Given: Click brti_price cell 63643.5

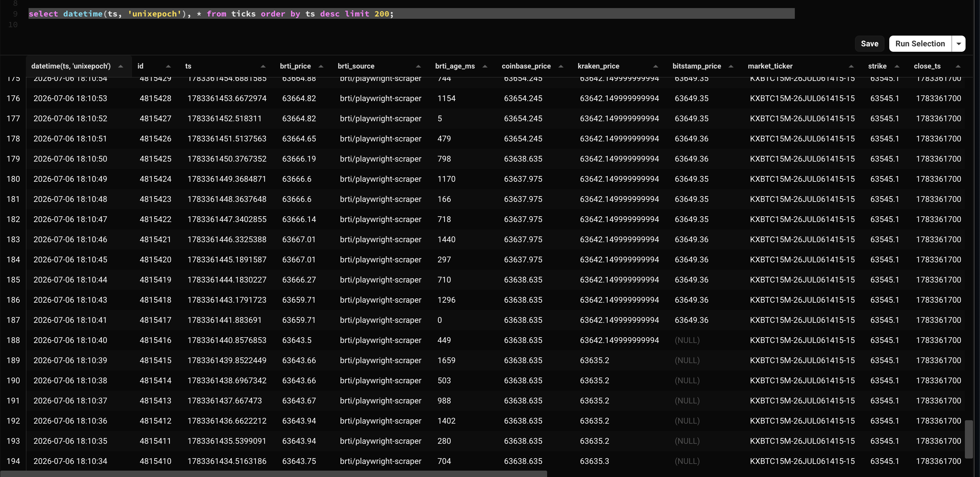Looking at the screenshot, I should [297, 340].
